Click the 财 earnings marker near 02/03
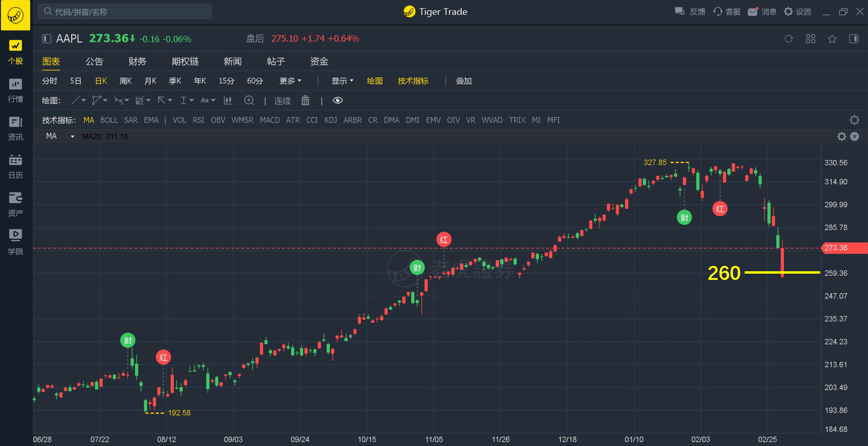This screenshot has height=446, width=868. pos(684,217)
